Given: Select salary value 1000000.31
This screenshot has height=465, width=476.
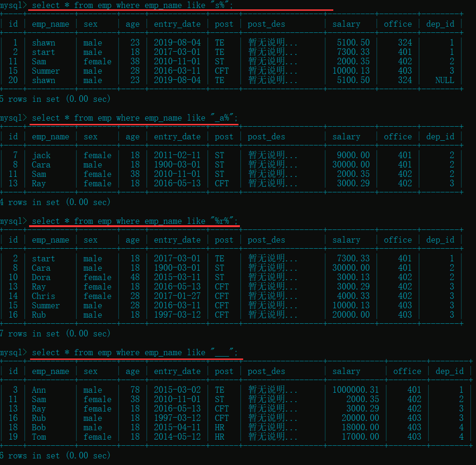Looking at the screenshot, I should point(355,390).
